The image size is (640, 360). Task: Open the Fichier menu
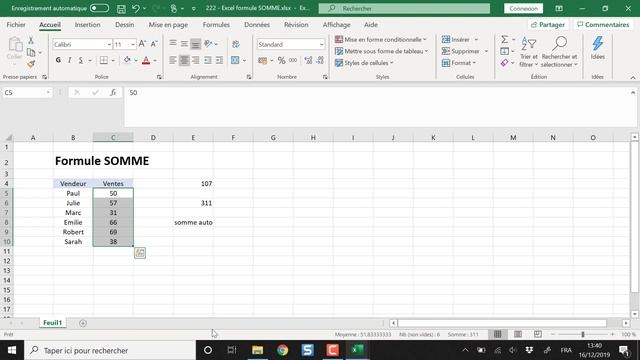(16, 24)
